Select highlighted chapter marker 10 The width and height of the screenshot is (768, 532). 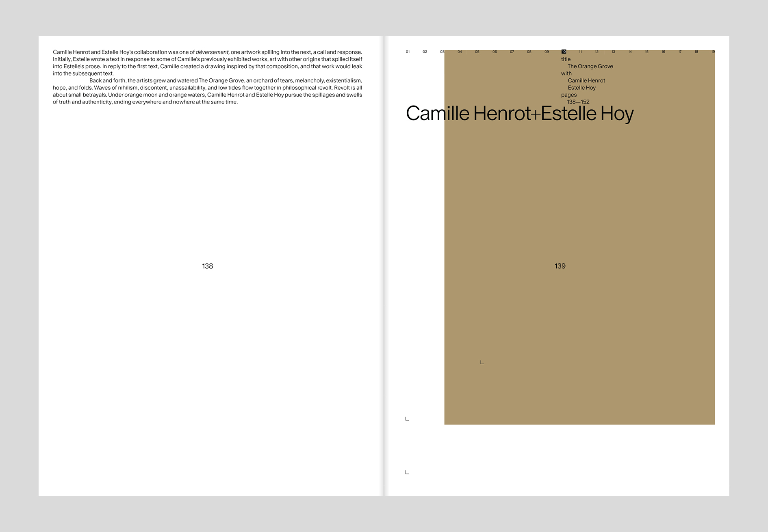pos(564,52)
